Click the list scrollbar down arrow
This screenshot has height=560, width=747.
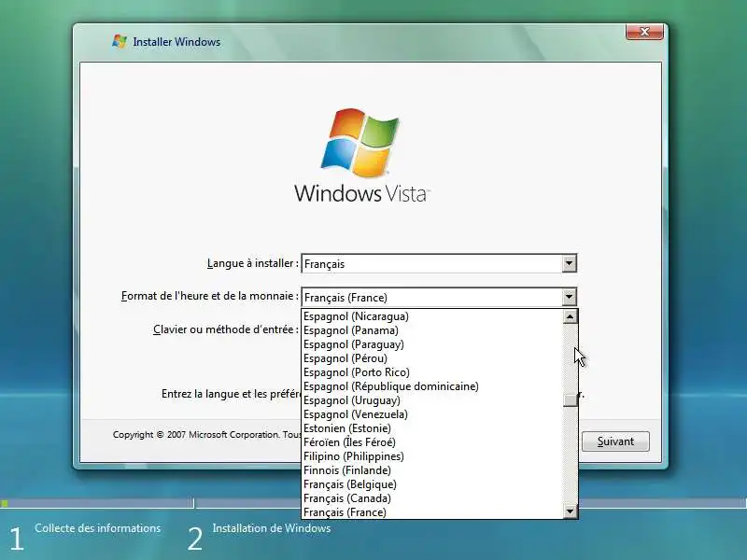click(x=570, y=511)
